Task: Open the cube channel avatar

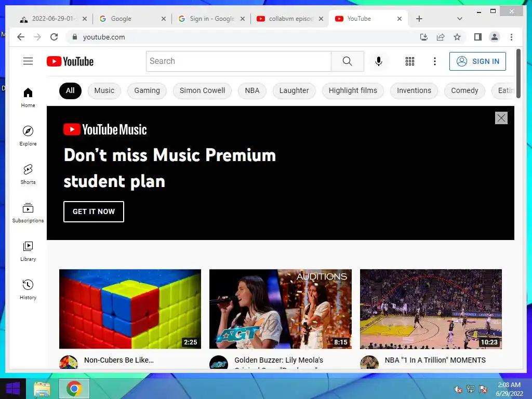Action: pyautogui.click(x=68, y=362)
